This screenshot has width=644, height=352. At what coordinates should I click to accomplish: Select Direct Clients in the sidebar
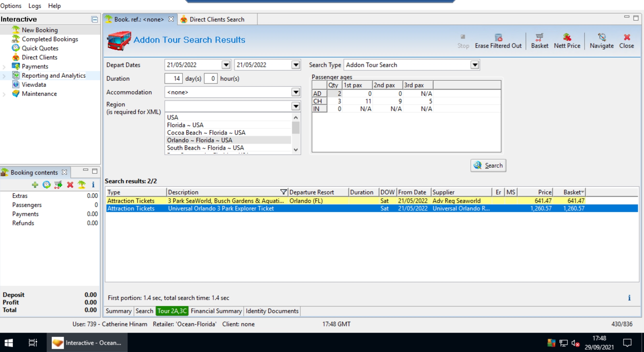tap(39, 57)
